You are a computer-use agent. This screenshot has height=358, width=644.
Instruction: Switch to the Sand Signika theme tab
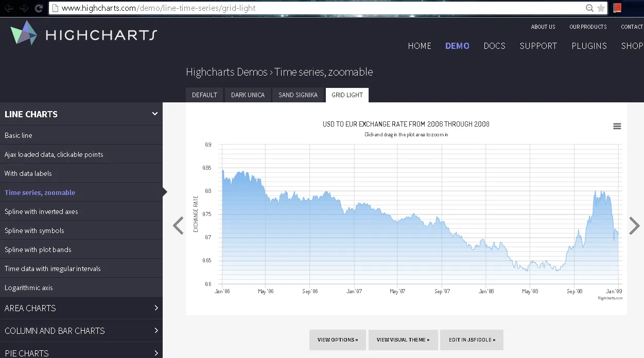click(298, 95)
